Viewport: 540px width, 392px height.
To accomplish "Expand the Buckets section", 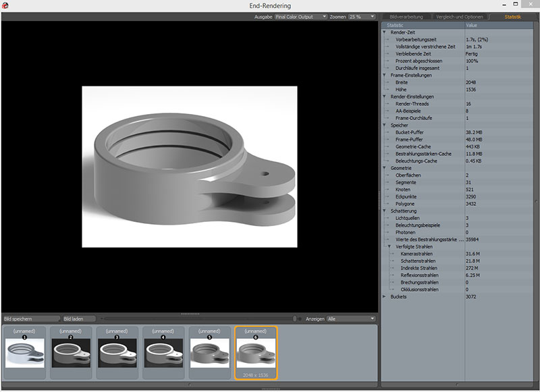I will coord(384,297).
